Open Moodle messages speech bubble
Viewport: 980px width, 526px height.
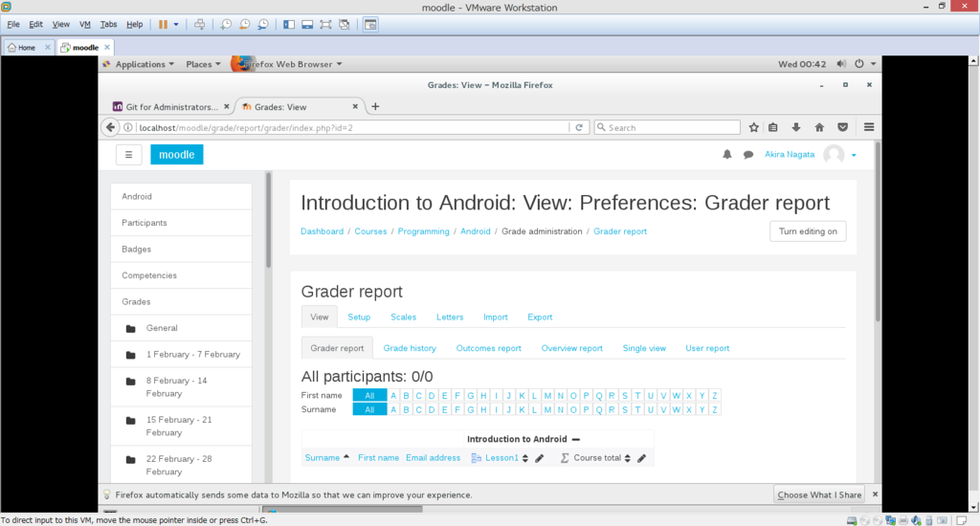pyautogui.click(x=748, y=155)
